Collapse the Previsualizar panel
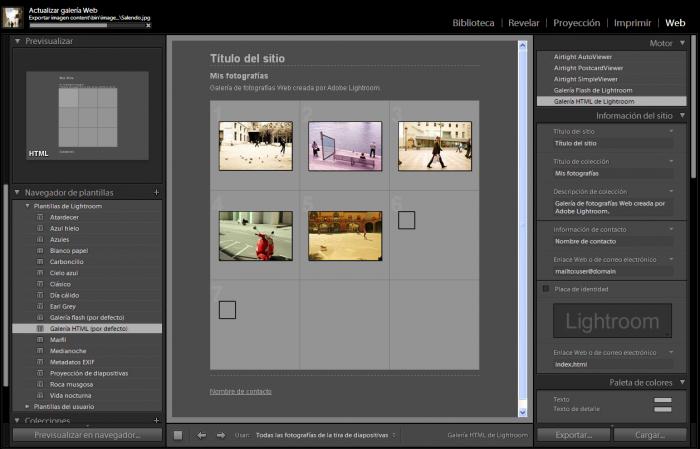Viewport: 700px width, 449px height. (18, 42)
